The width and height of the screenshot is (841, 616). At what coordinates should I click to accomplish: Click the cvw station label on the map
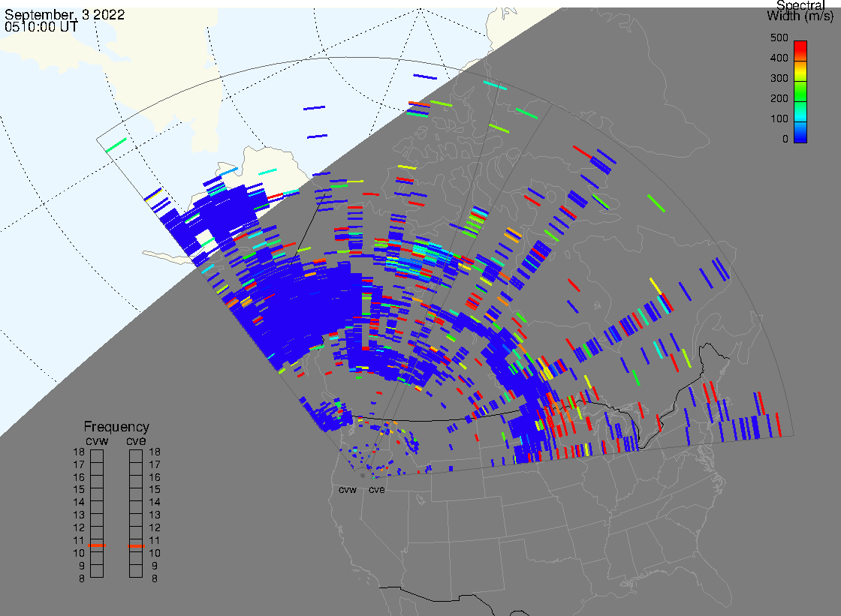pyautogui.click(x=348, y=490)
